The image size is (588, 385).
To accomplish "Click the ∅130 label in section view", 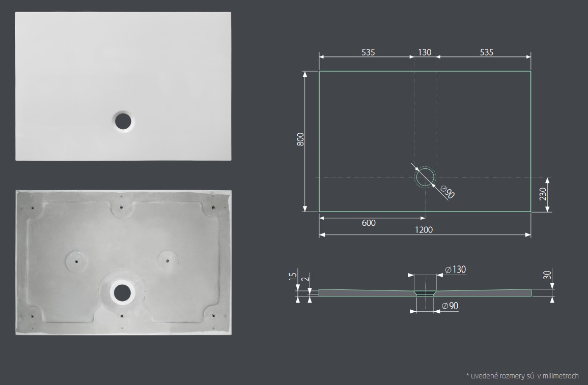I will (455, 270).
